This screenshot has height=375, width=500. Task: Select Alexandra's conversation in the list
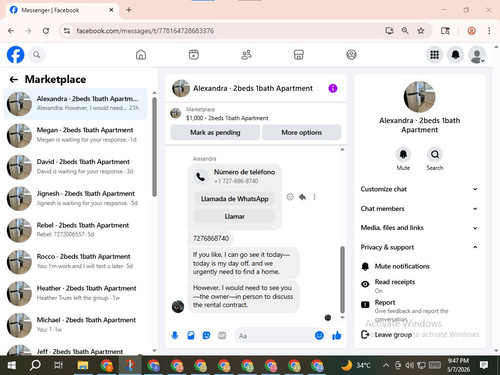tap(75, 104)
